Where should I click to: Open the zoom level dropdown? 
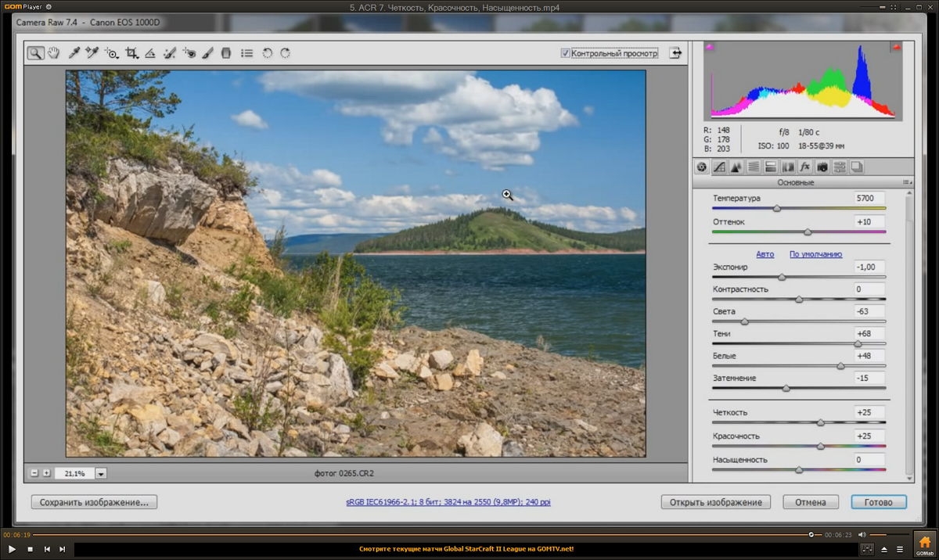101,473
